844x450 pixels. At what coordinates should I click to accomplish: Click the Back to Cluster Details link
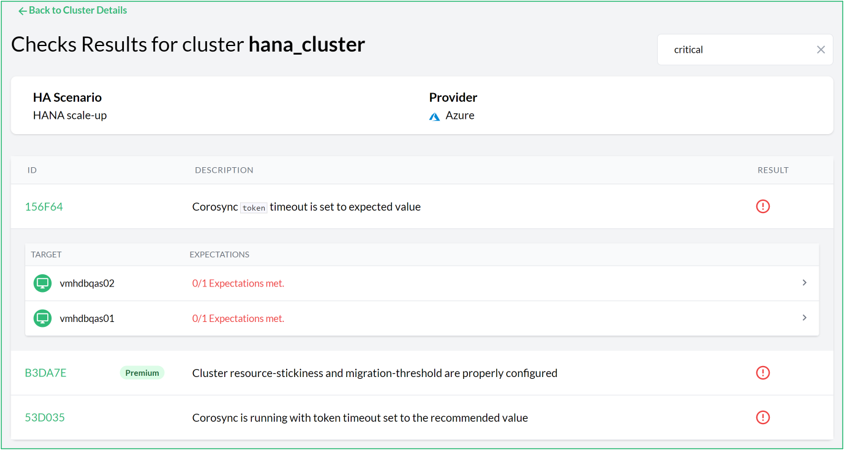point(77,11)
